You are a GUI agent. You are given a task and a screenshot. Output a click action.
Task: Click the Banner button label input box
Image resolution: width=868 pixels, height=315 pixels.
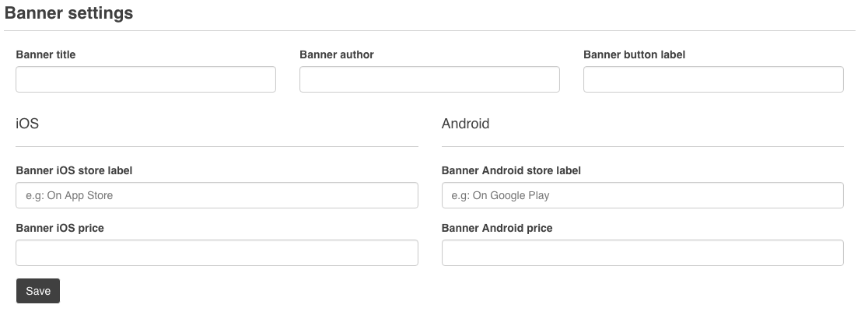point(713,79)
